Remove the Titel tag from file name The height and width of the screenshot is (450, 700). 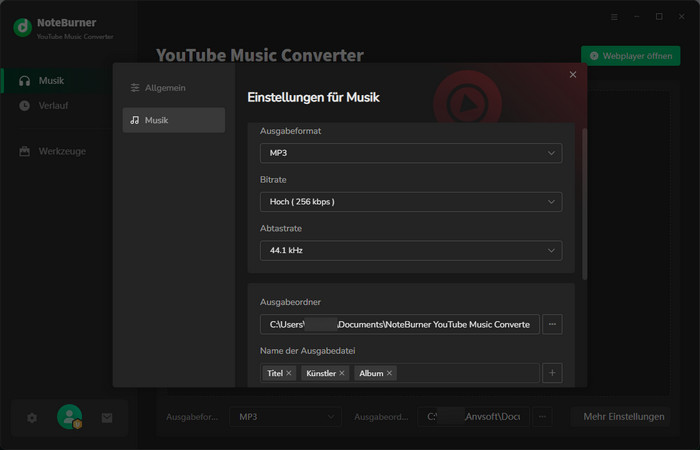pos(288,373)
